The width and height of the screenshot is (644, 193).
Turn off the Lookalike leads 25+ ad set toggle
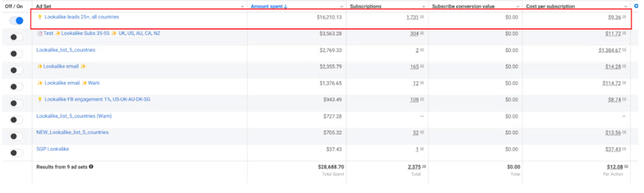[x=16, y=20]
